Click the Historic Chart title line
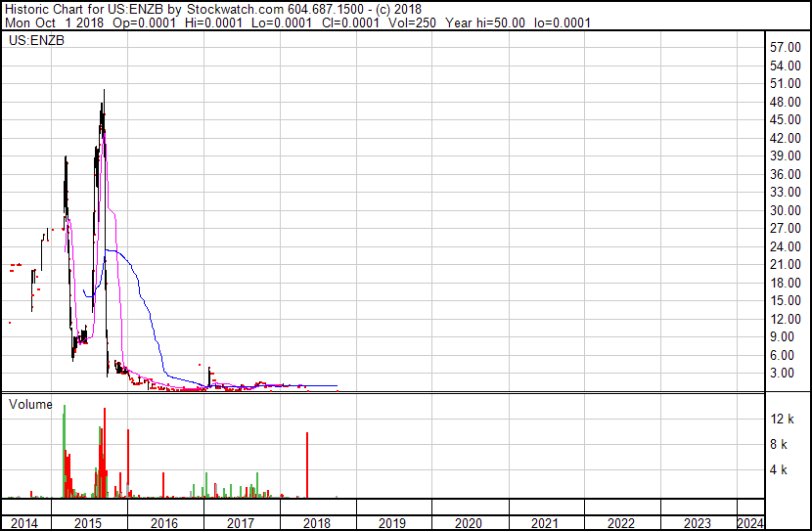Viewport: 812px width, 531px height. point(213,10)
